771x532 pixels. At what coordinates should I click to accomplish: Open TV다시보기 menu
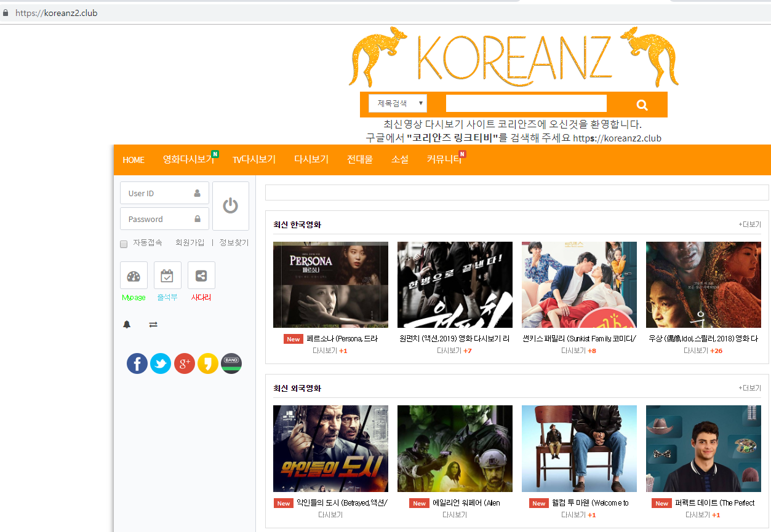[254, 159]
